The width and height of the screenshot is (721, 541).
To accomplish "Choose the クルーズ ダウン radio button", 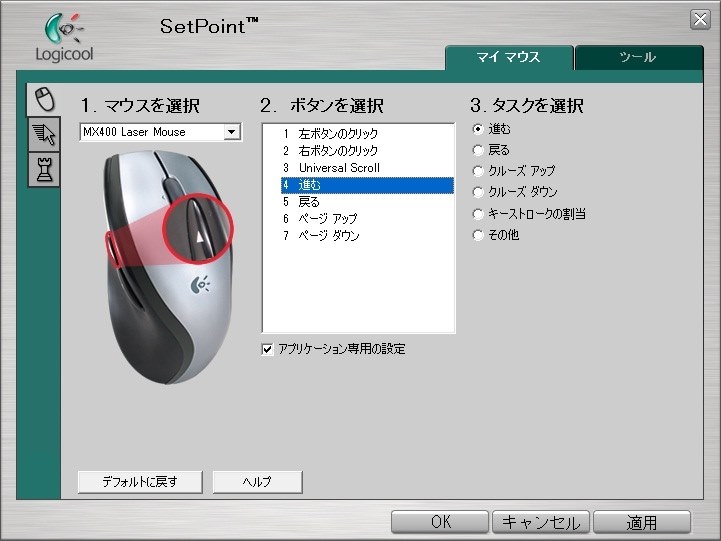I will coord(478,192).
